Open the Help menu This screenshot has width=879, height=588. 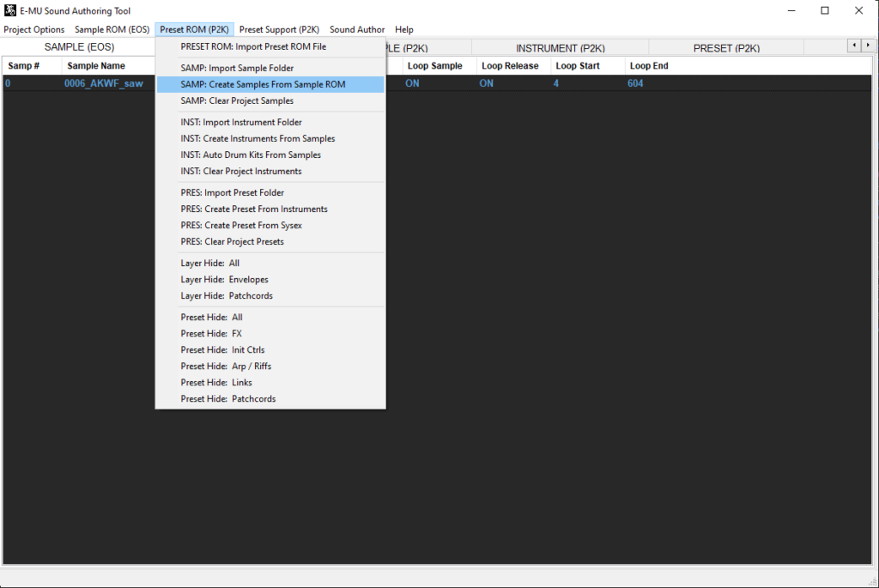click(403, 30)
